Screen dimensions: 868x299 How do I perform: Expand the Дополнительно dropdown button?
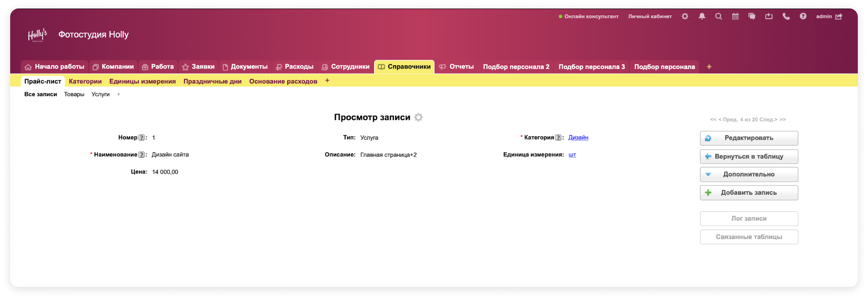(x=748, y=174)
